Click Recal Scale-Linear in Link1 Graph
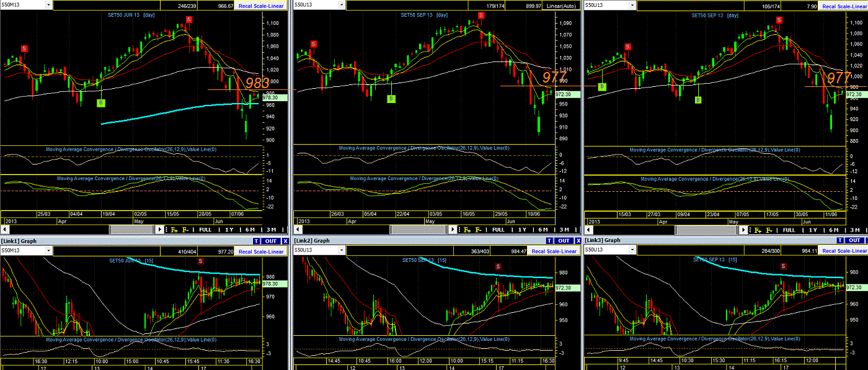 coord(261,251)
